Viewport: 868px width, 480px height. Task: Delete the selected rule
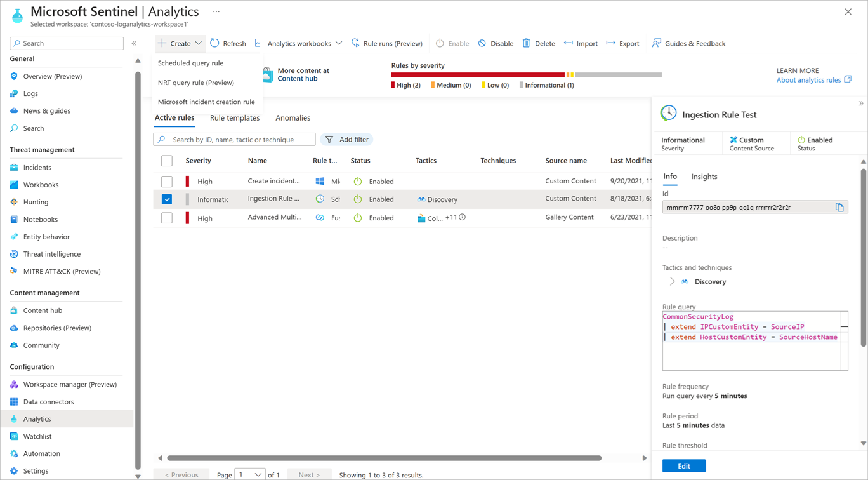539,43
